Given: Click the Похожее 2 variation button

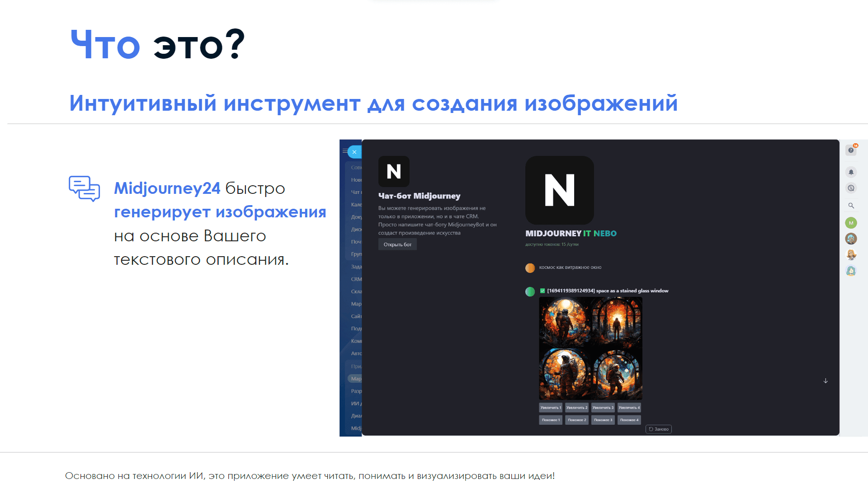Looking at the screenshot, I should click(x=577, y=420).
